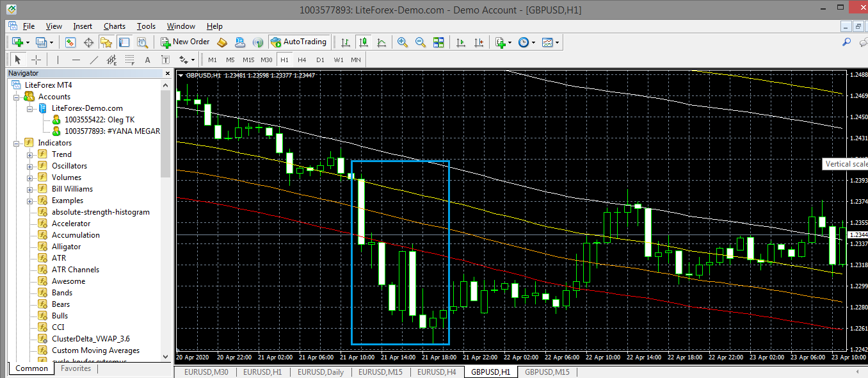Select the Crosshair tool
This screenshot has height=378, width=868.
point(36,60)
